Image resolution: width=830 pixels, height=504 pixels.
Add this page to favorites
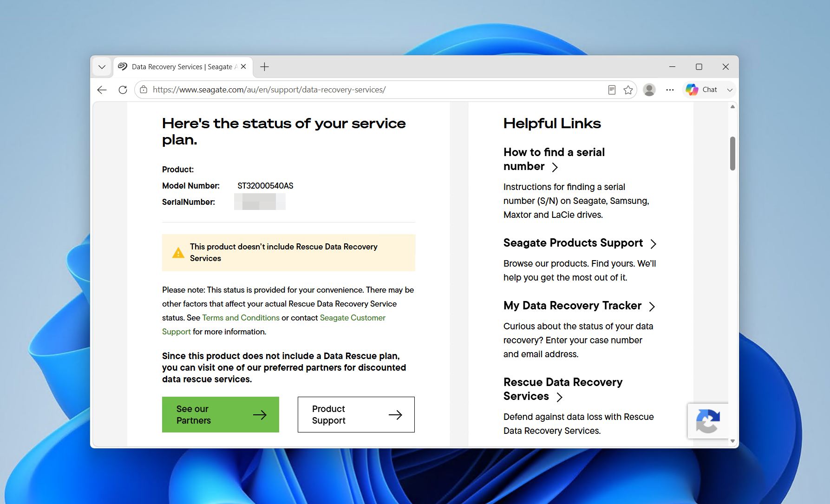(x=628, y=90)
